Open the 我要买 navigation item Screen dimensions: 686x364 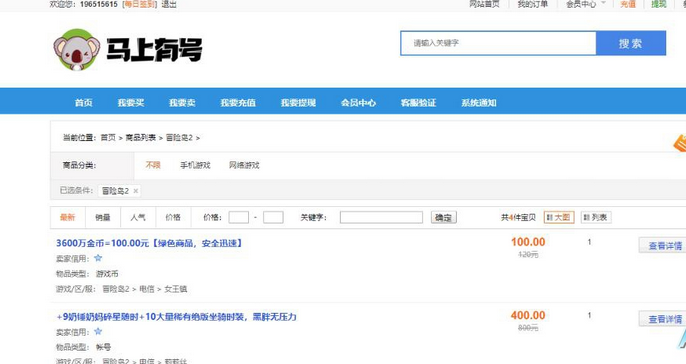pos(131,103)
